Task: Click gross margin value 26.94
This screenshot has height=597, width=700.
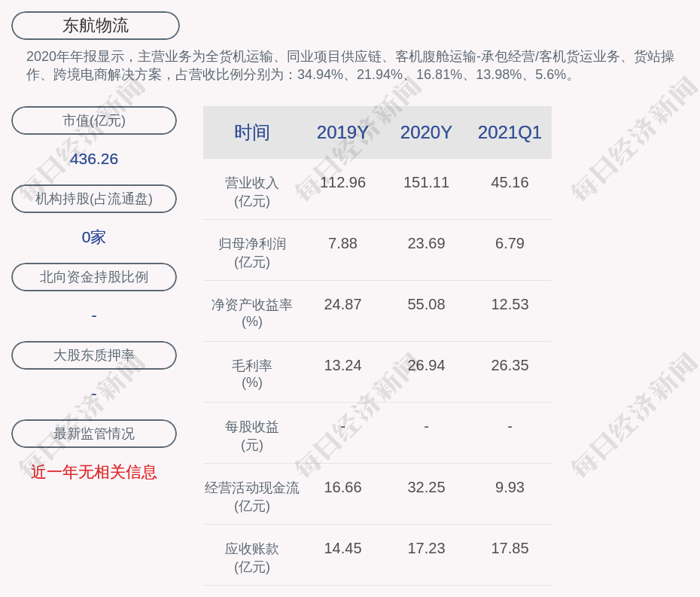Action: pyautogui.click(x=426, y=365)
